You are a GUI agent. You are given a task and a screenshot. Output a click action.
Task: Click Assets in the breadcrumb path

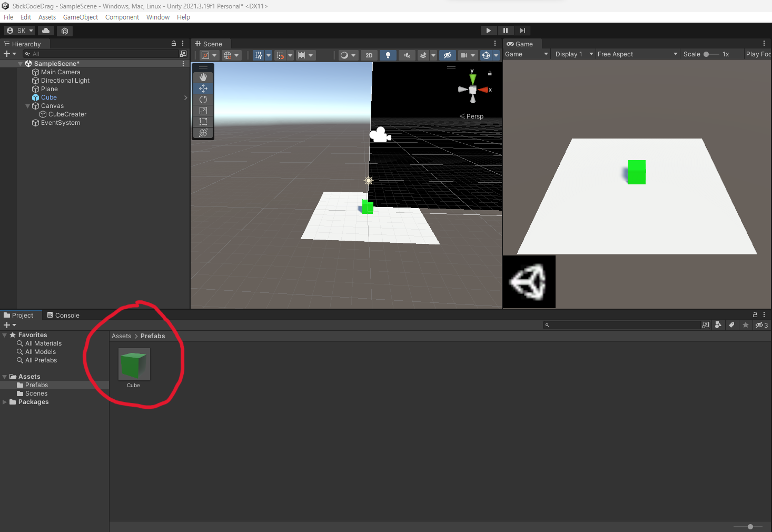121,336
